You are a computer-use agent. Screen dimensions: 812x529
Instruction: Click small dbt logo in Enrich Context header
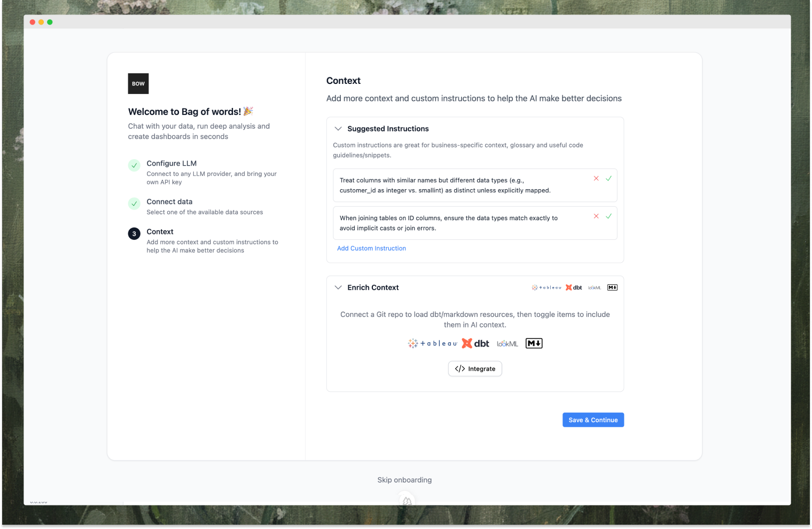574,287
